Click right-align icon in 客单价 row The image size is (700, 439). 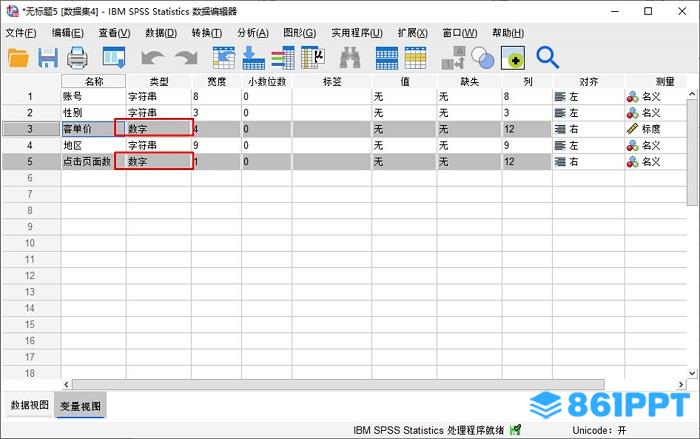(x=560, y=129)
